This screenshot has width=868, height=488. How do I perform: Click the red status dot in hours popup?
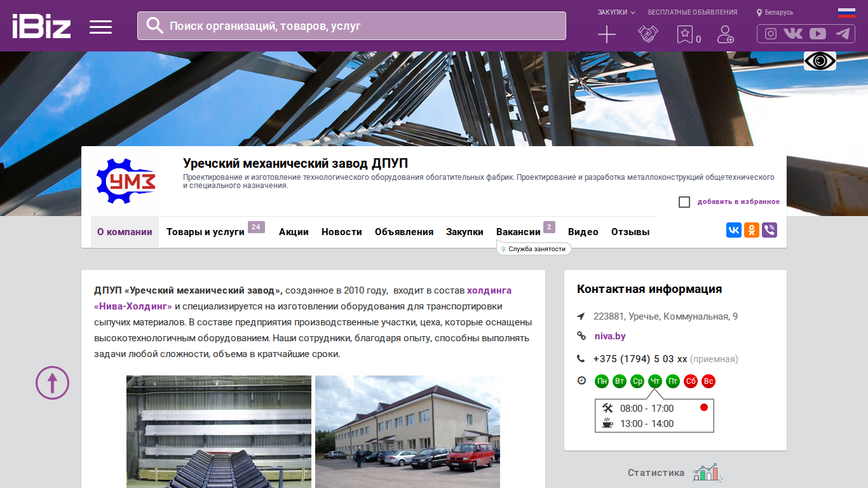point(703,407)
